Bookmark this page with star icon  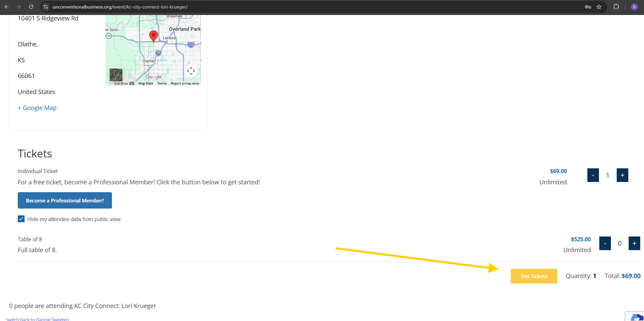tap(599, 7)
